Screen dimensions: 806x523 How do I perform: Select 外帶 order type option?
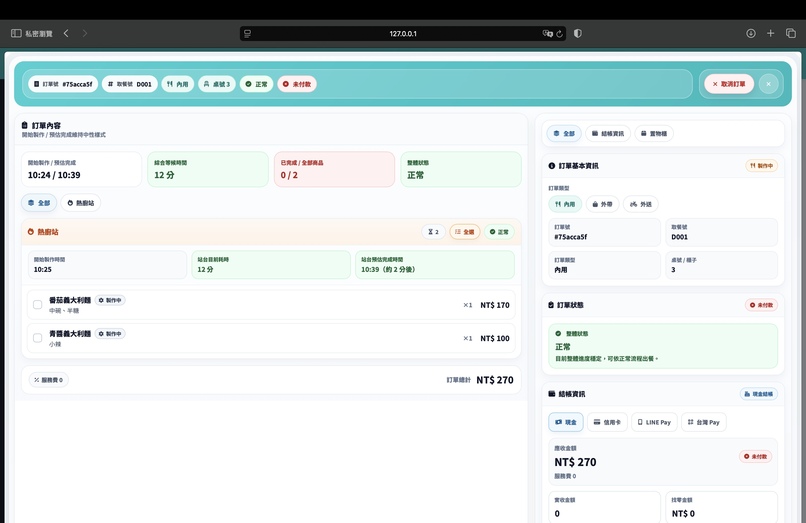[602, 204]
